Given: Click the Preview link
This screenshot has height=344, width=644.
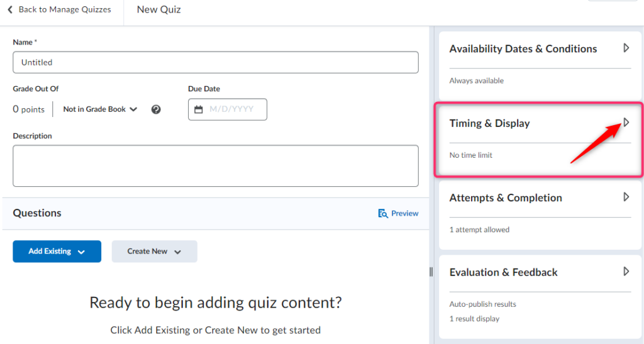Looking at the screenshot, I should tap(404, 213).
